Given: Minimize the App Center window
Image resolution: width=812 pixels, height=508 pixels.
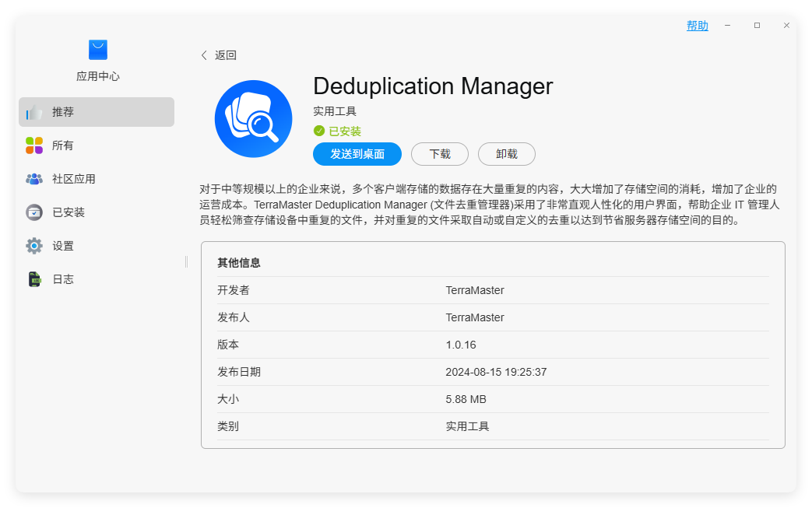Looking at the screenshot, I should point(728,26).
